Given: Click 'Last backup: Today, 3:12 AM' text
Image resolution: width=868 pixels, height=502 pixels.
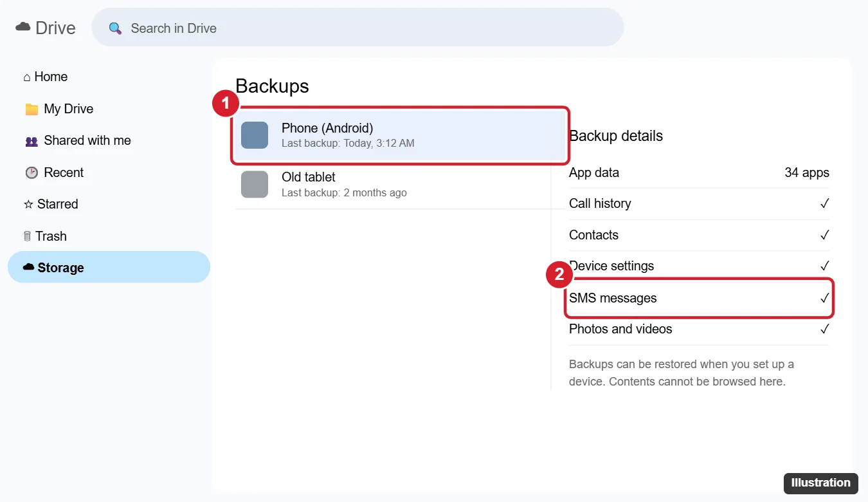Looking at the screenshot, I should [348, 144].
